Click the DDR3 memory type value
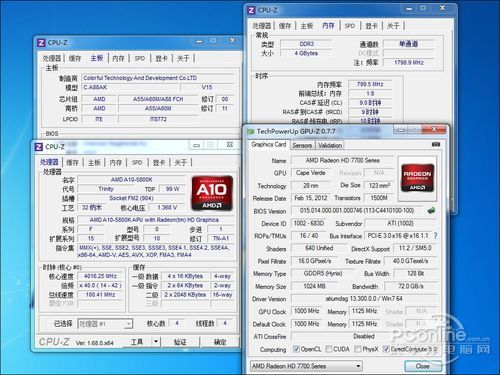 point(306,44)
